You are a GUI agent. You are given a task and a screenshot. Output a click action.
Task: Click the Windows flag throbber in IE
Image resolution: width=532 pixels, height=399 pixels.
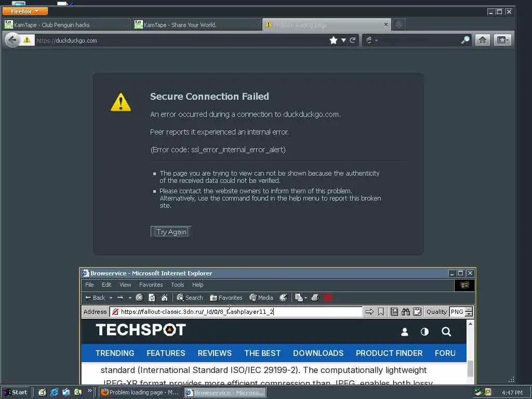click(x=464, y=285)
